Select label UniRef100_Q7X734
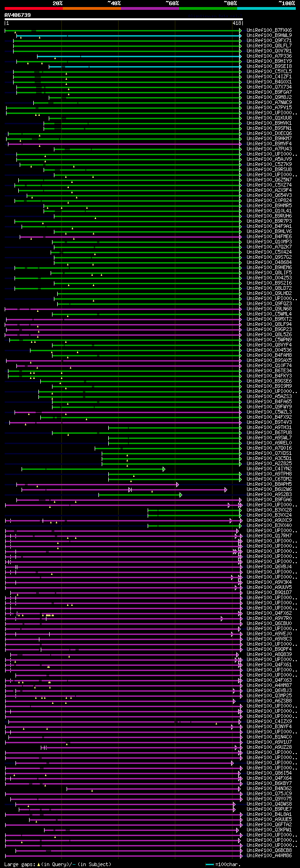This screenshot has width=300, height=868. pos(269,87)
